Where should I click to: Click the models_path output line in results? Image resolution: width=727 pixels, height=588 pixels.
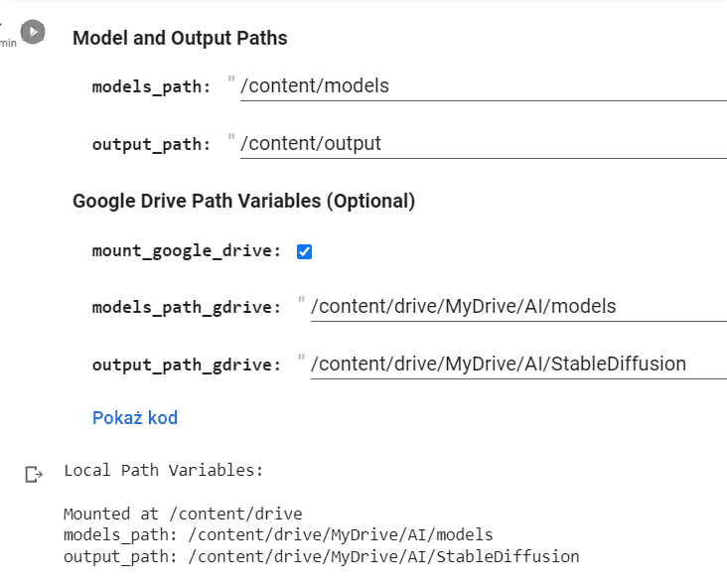point(278,535)
